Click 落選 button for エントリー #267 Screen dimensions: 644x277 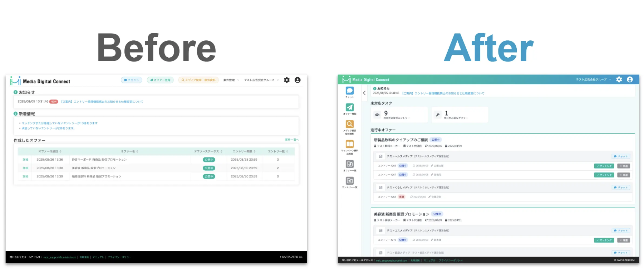624,175
